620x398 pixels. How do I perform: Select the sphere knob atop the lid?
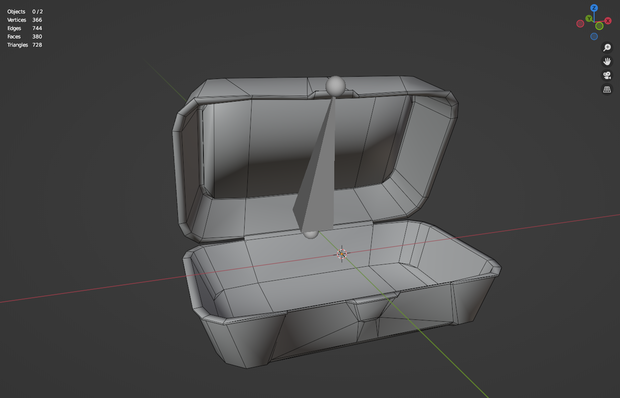[x=335, y=86]
